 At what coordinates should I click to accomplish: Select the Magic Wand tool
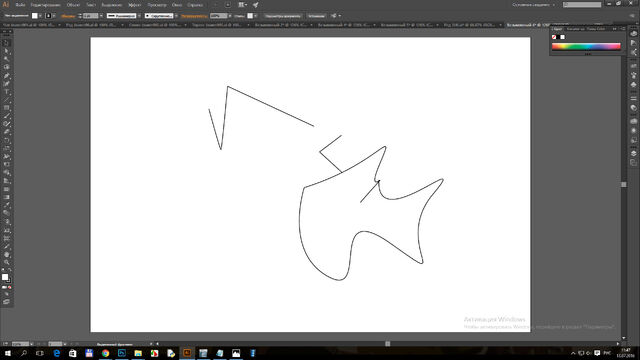tap(7, 60)
